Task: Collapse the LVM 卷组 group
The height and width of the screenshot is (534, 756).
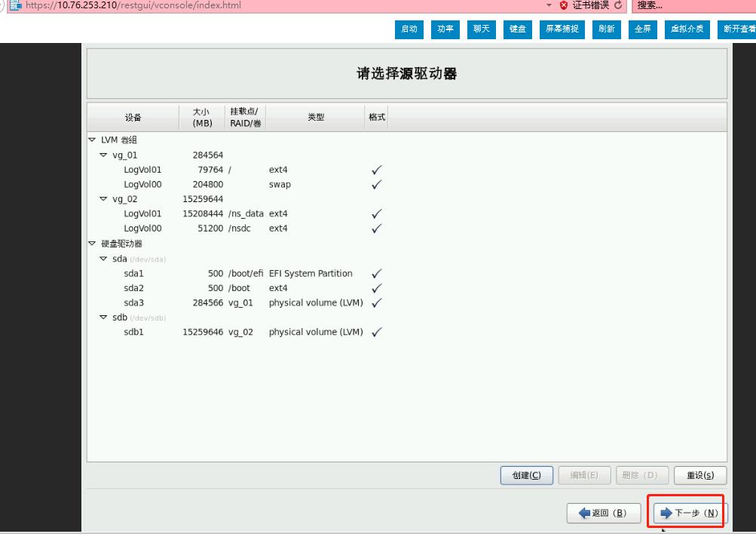Action: click(93, 140)
